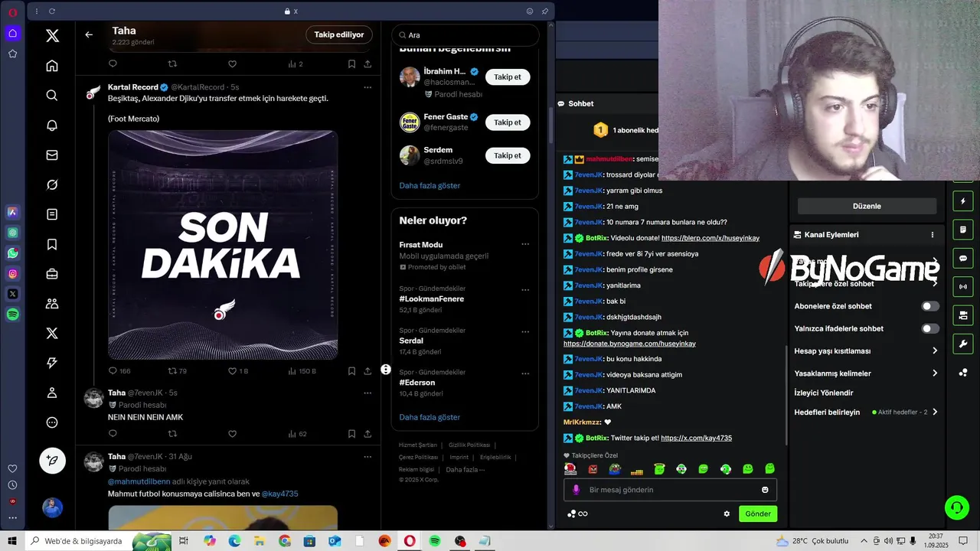This screenshot has width=980, height=551.
Task: Open Instagram in Opera sidebar
Action: [13, 273]
